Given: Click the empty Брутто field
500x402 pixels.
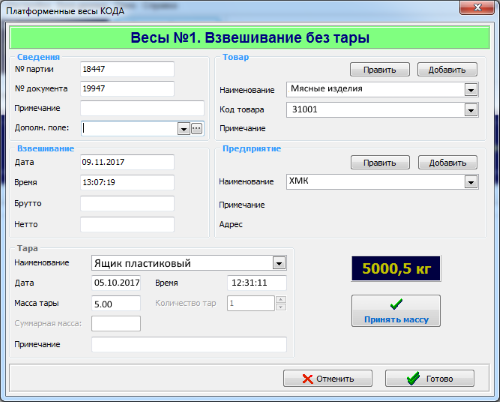Looking at the screenshot, I should [x=127, y=203].
